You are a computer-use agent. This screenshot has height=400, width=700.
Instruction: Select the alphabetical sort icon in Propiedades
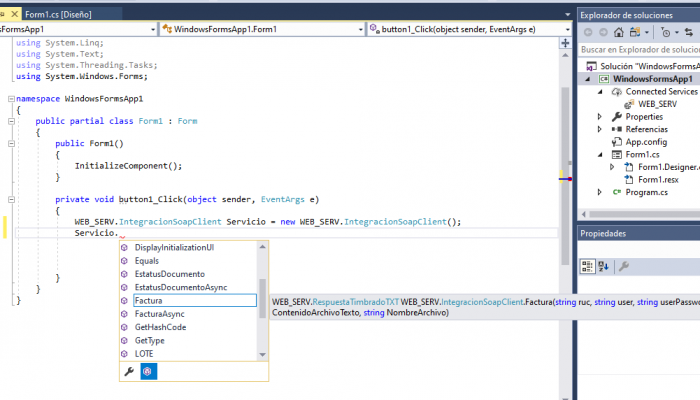(x=604, y=266)
